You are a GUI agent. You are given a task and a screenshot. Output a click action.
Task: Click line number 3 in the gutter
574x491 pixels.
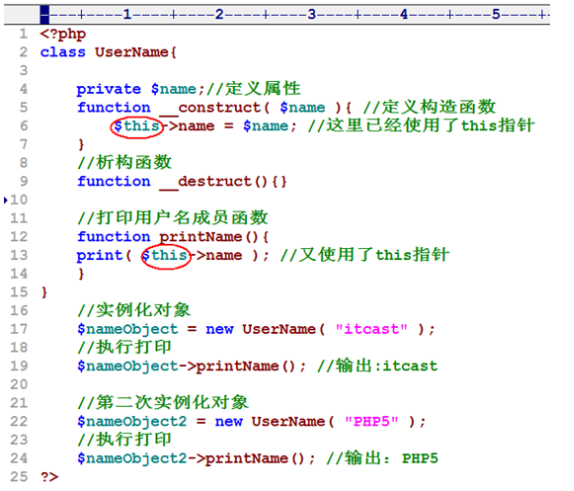[23, 70]
